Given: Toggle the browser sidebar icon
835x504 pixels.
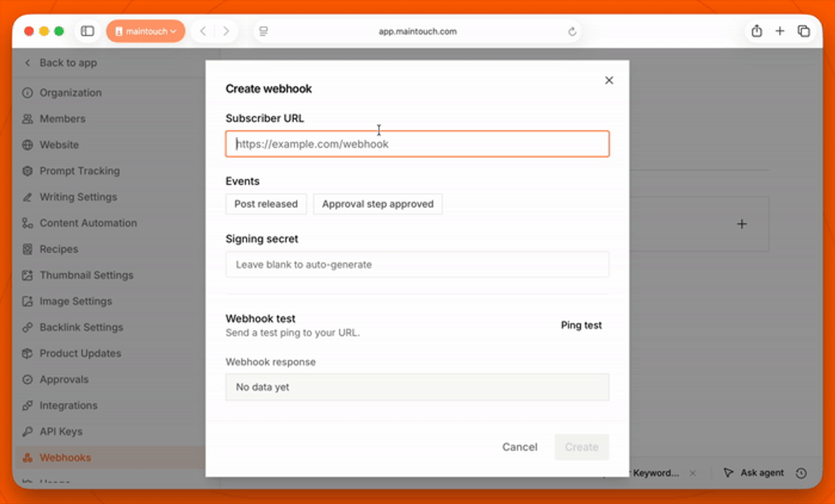Looking at the screenshot, I should 88,31.
